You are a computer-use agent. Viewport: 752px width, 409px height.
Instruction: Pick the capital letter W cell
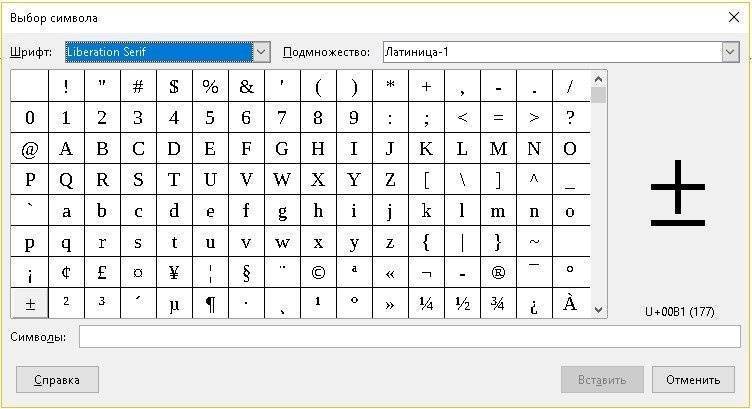(x=282, y=179)
